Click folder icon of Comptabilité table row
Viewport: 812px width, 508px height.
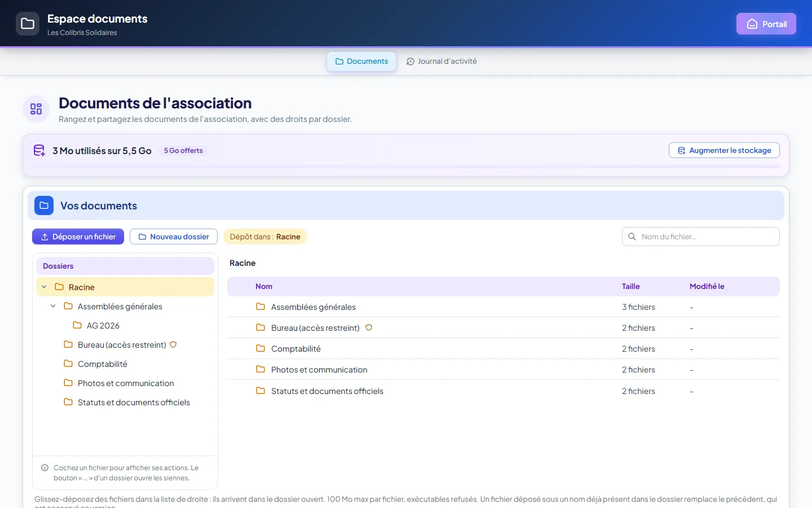tap(261, 348)
